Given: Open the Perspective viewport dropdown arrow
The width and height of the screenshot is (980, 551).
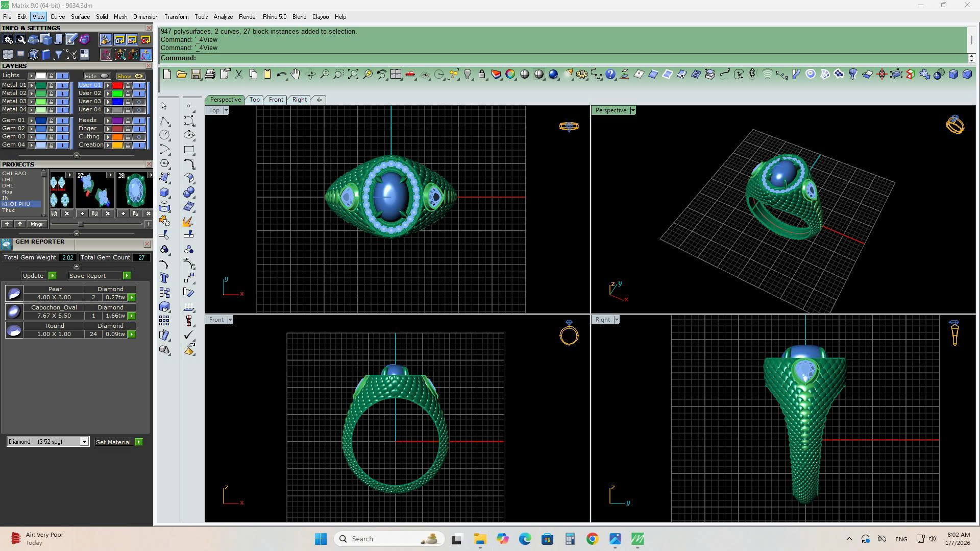Looking at the screenshot, I should pyautogui.click(x=632, y=110).
